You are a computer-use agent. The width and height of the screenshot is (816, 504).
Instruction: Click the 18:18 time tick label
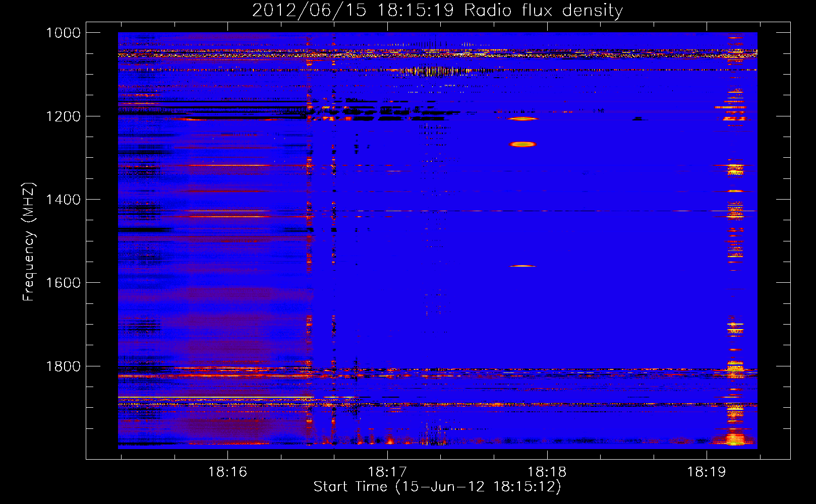click(x=547, y=472)
